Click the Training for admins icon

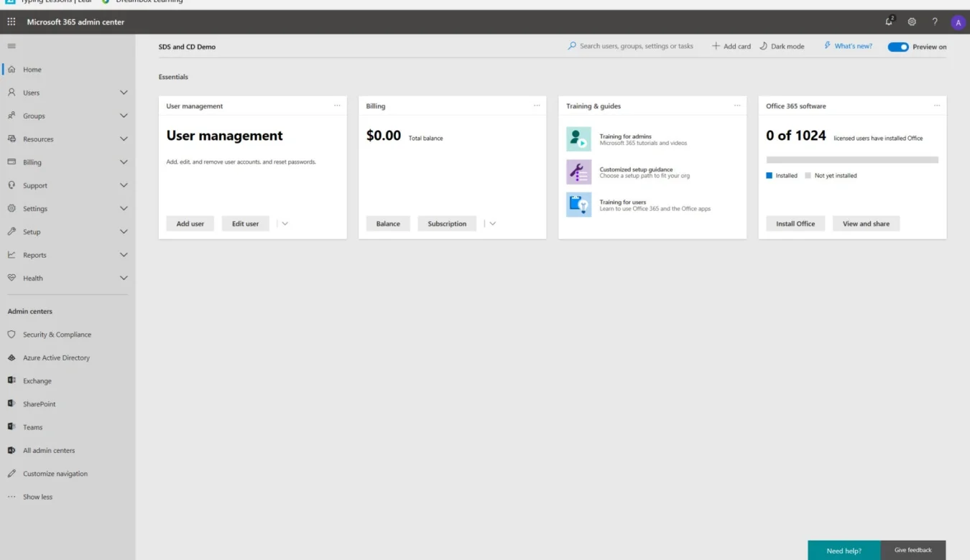(578, 139)
